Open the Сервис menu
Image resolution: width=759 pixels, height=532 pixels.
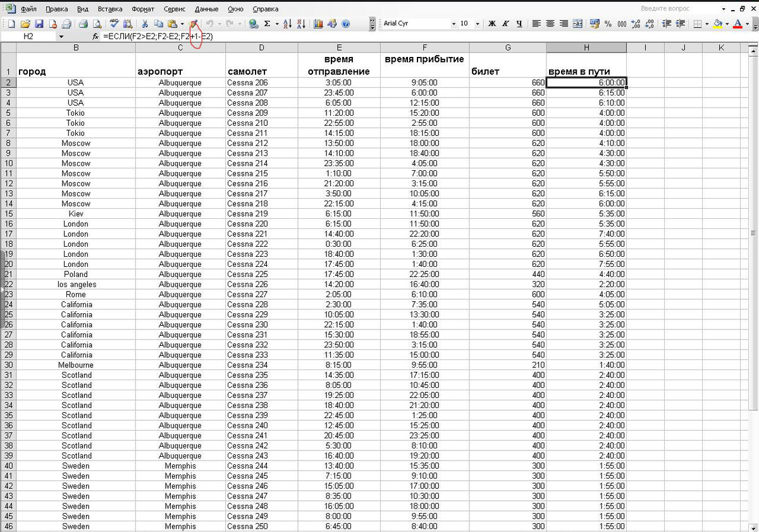[x=175, y=9]
